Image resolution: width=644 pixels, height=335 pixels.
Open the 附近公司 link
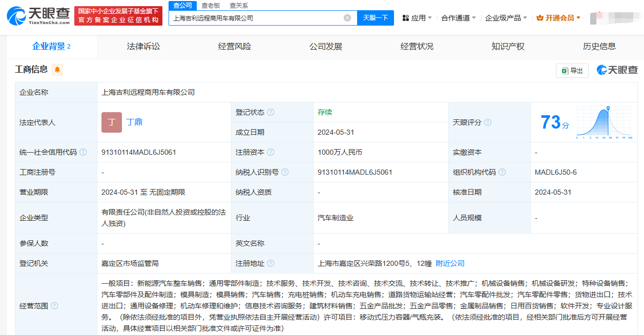click(450, 263)
